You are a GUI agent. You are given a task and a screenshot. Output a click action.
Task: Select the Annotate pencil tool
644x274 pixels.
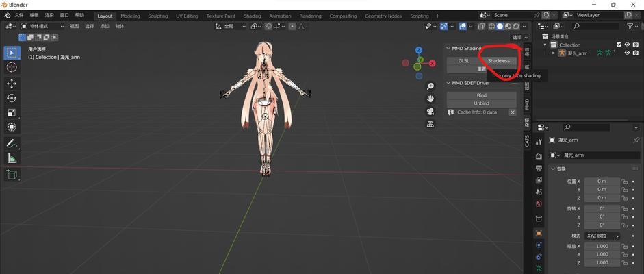(12, 143)
